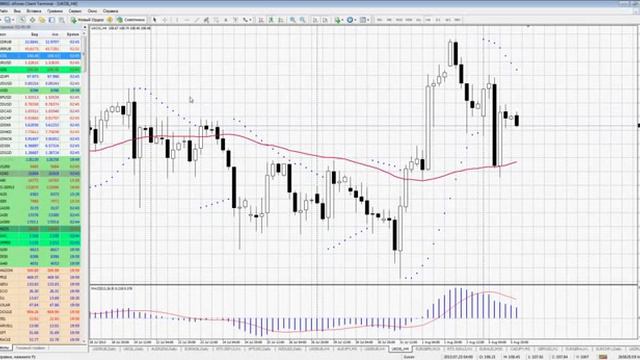Select the text drawing tool
Image resolution: width=640 pixels, height=360 pixels.
coord(226,20)
